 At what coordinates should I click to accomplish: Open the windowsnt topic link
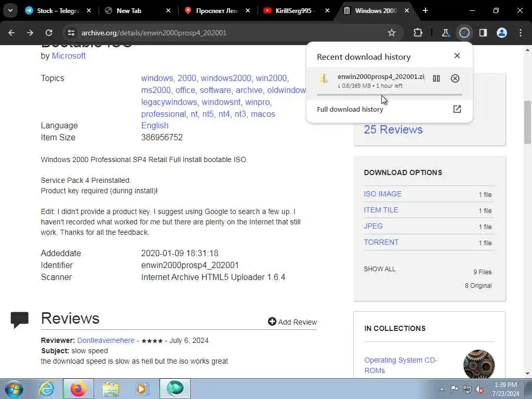221,102
